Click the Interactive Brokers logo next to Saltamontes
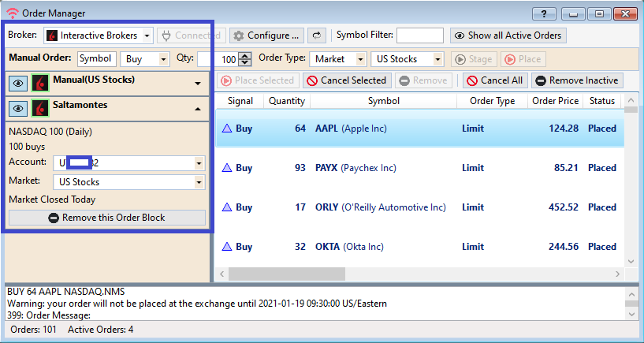The height and width of the screenshot is (343, 644). [40, 108]
